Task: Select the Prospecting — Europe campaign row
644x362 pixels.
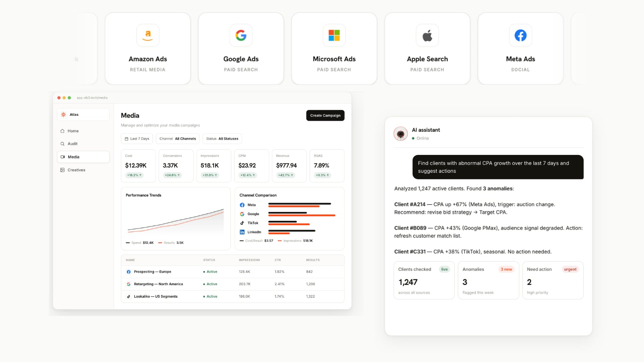Action: tap(233, 272)
